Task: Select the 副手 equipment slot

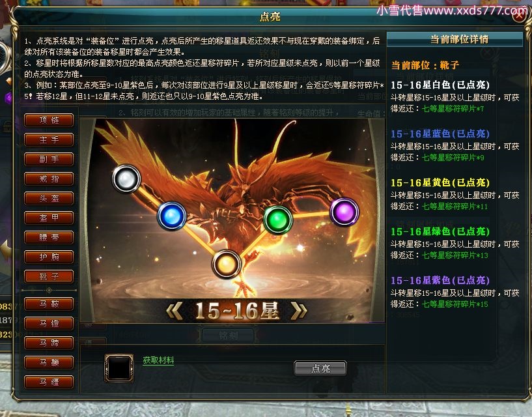Action: click(49, 159)
